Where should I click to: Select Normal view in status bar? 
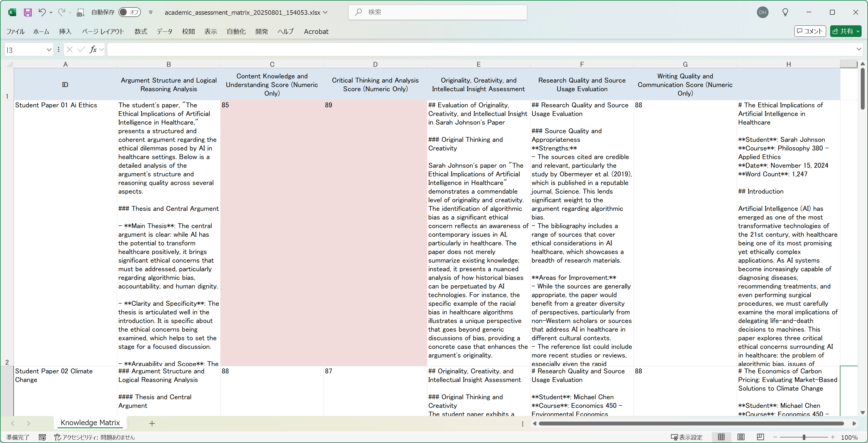[721, 437]
